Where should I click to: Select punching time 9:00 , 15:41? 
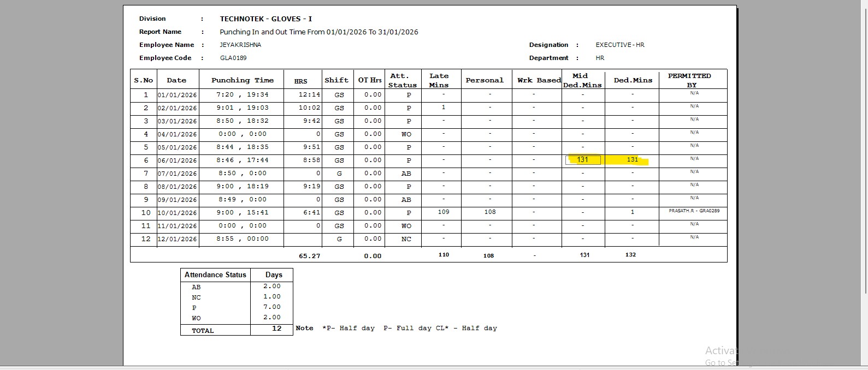[242, 213]
